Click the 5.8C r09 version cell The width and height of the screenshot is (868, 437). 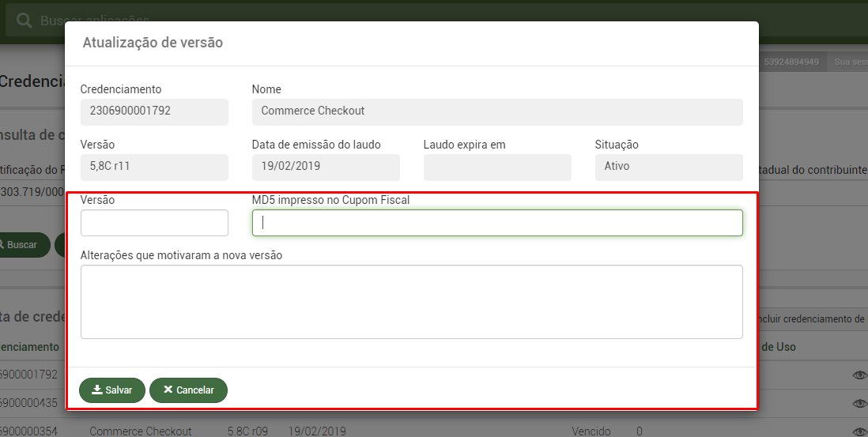point(248,431)
